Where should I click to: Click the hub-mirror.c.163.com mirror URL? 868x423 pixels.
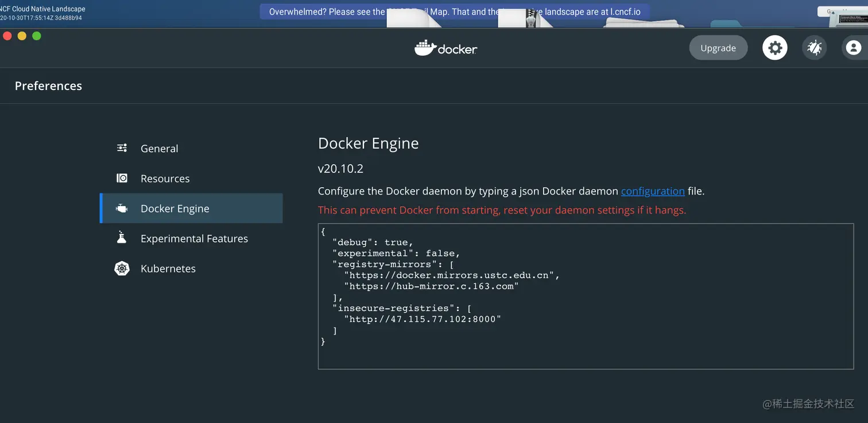[431, 286]
